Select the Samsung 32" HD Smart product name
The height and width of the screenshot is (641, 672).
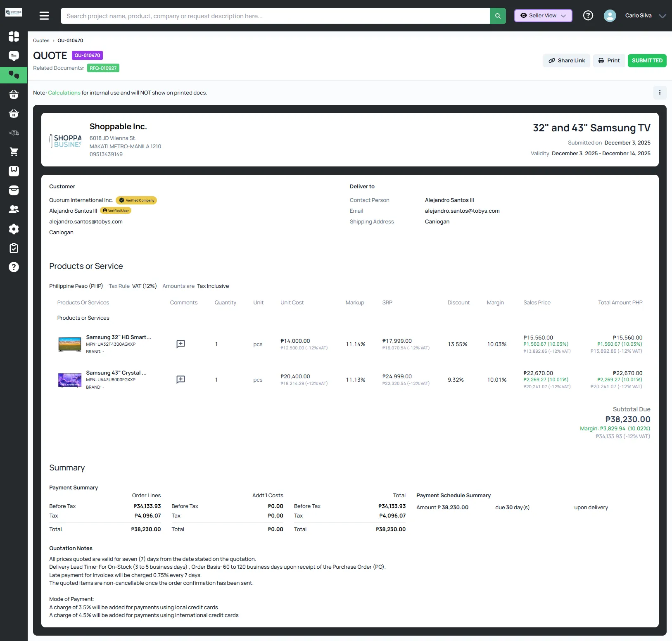pos(119,337)
